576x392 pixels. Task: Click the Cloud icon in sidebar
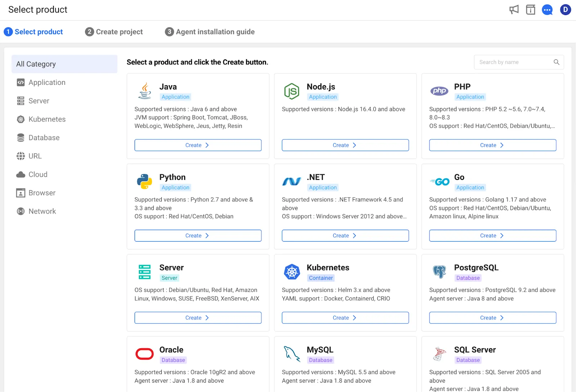click(x=21, y=174)
